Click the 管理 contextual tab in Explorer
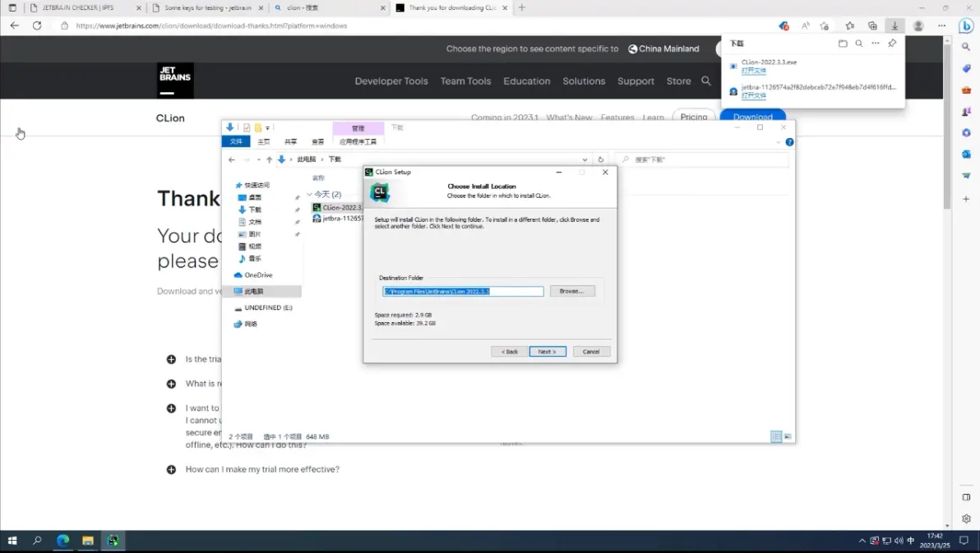Image resolution: width=980 pixels, height=553 pixels. click(358, 128)
